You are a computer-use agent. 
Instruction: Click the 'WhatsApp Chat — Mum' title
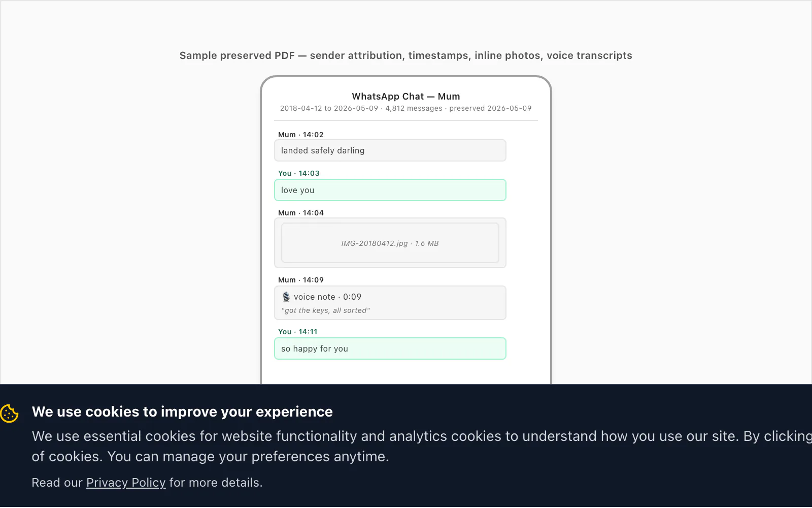(406, 97)
